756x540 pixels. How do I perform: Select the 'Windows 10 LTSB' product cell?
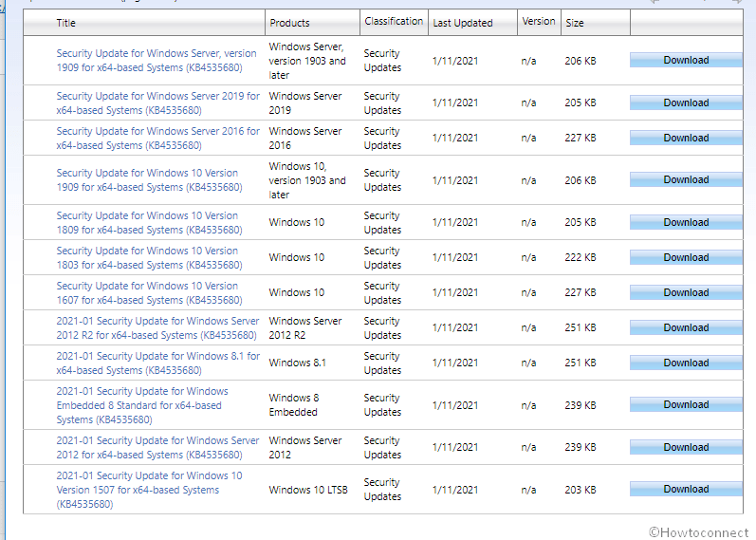tap(308, 490)
